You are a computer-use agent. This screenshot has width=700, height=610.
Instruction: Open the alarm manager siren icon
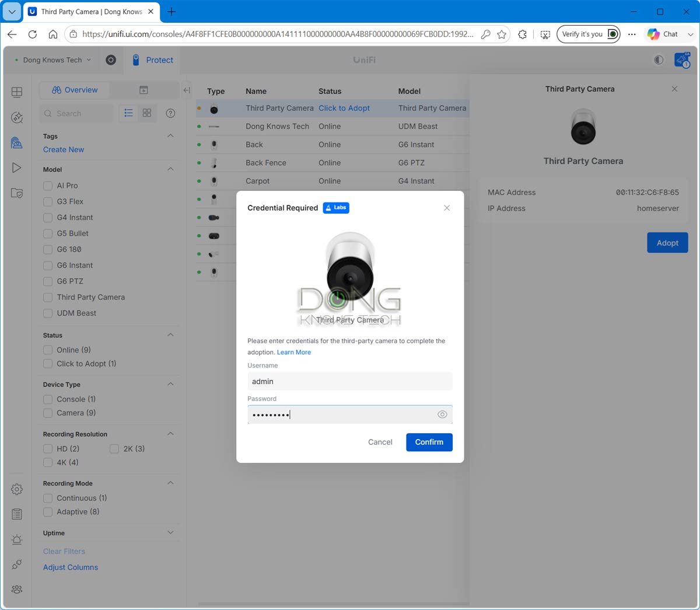tap(17, 539)
